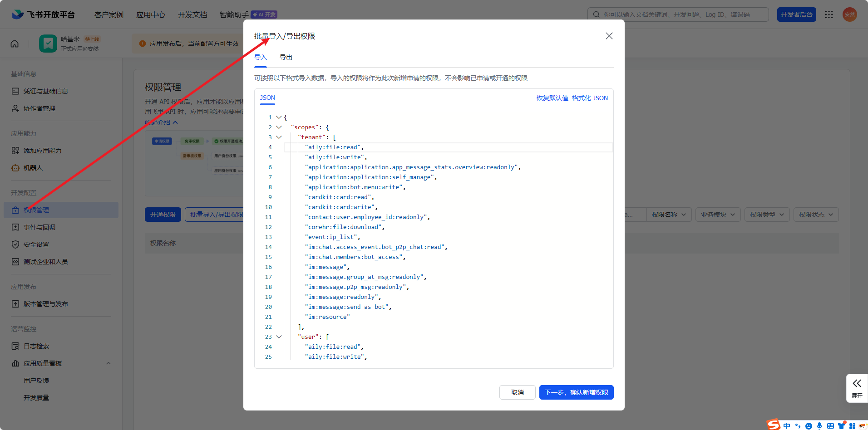Click the 开发者后台 button
Image resolution: width=868 pixels, height=430 pixels.
[x=797, y=15]
